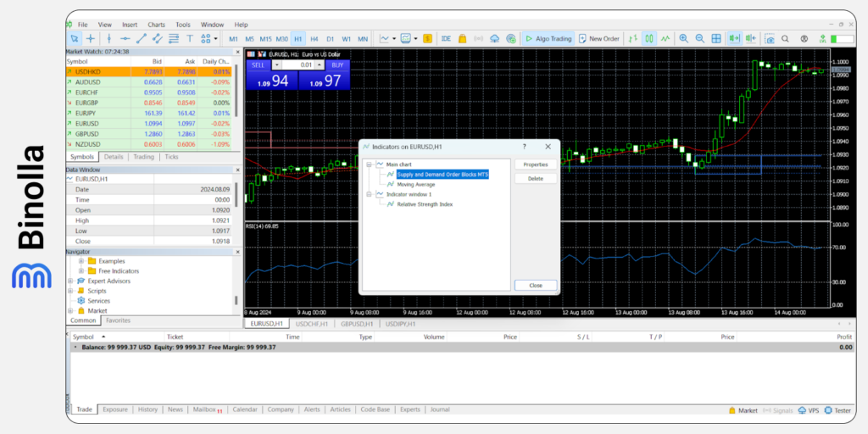Collapse the Indicator window 1 node
Viewport: 868px width, 434px height.
(370, 194)
